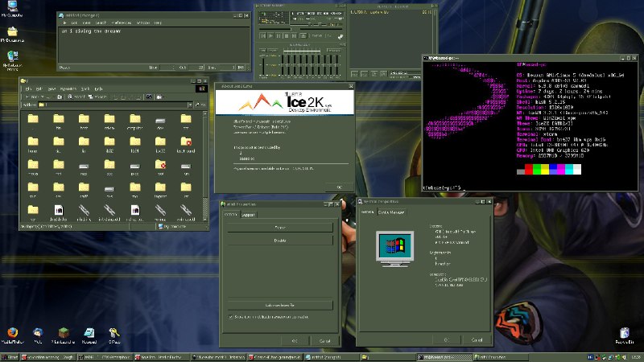Open the file manager's Edit menu
This screenshot has height=362, width=644.
(x=39, y=88)
